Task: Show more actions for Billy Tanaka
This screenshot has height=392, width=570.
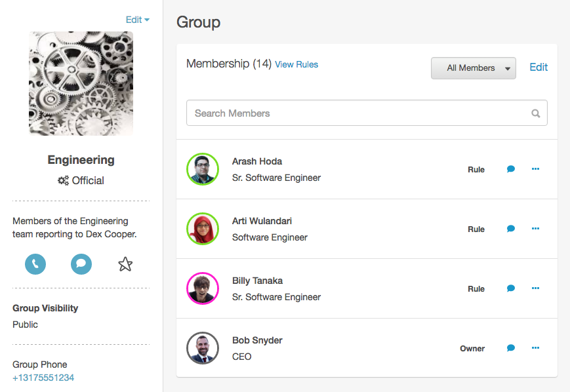Action: tap(535, 288)
